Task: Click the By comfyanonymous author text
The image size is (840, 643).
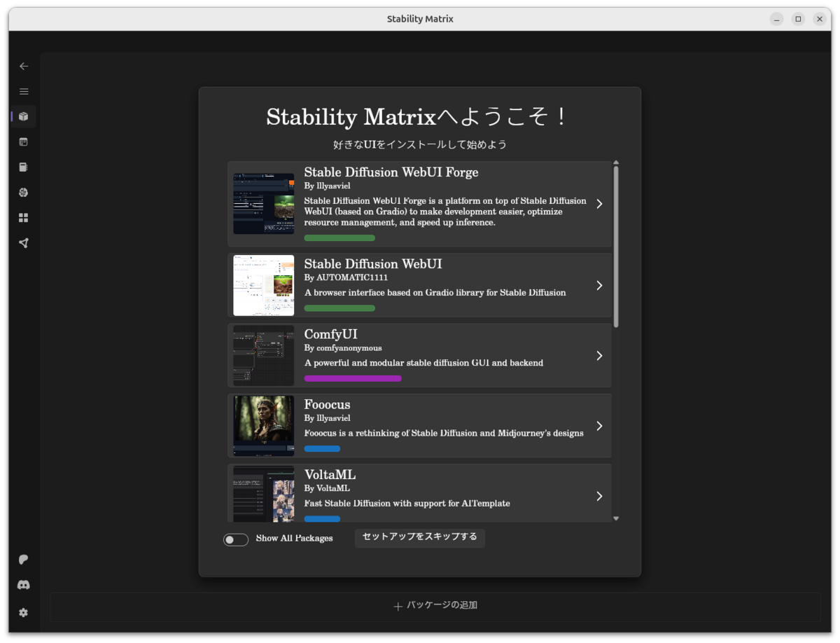Action: click(343, 348)
